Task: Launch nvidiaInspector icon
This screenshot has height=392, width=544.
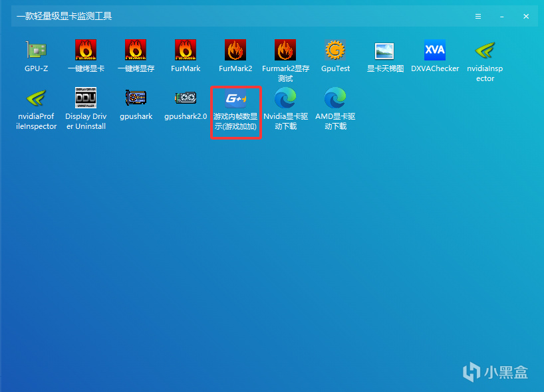Action: point(485,50)
